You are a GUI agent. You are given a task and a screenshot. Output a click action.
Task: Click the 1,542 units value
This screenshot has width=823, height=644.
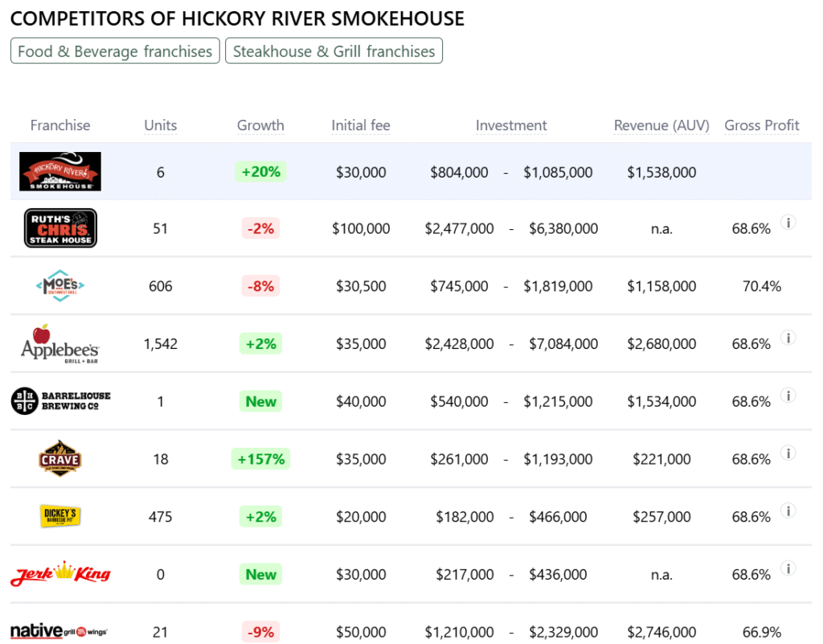pyautogui.click(x=161, y=344)
